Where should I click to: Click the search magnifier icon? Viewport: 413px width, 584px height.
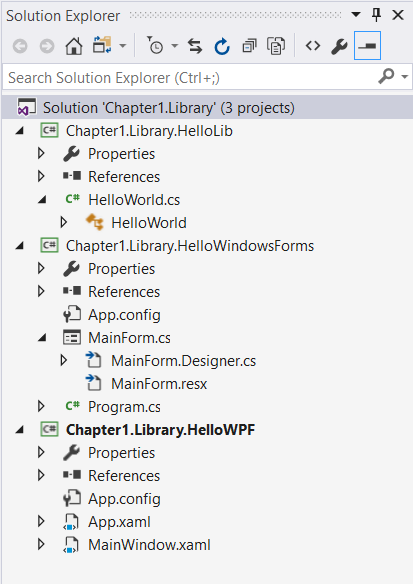pos(386,76)
